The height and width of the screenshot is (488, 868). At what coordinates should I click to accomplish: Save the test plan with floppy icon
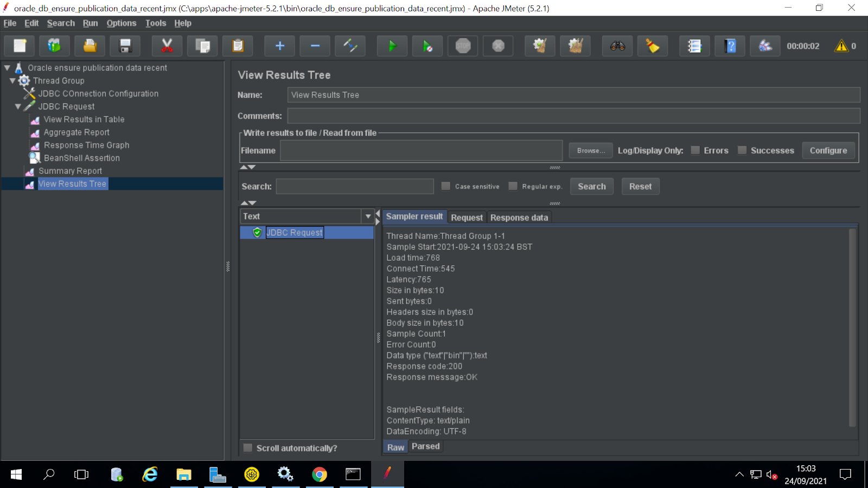(x=125, y=46)
